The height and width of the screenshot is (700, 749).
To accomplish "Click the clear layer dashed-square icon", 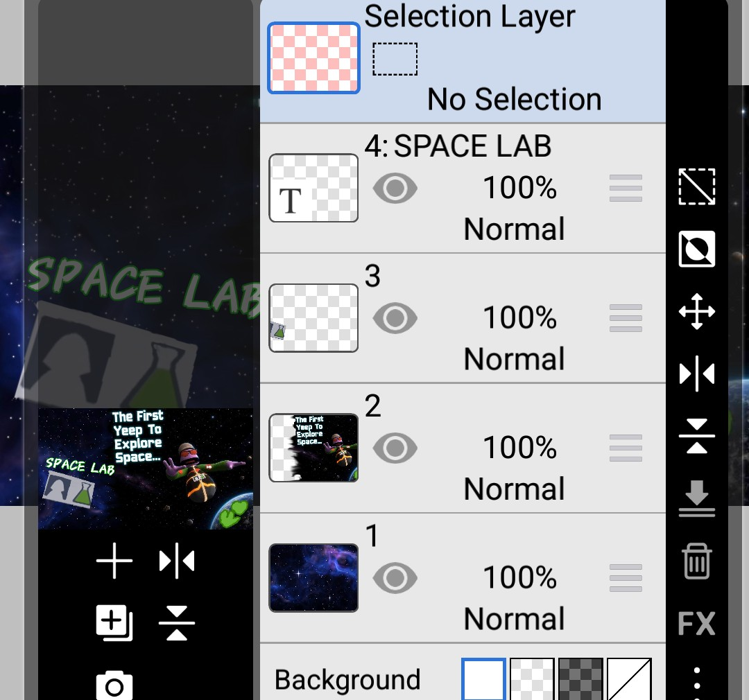I will [697, 186].
